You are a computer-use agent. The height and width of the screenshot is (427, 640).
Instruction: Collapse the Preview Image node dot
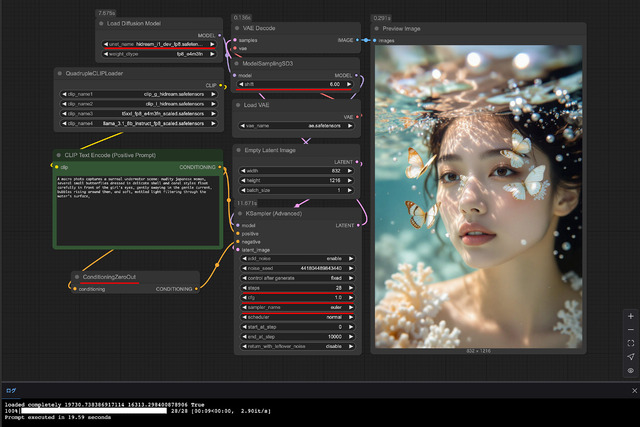click(x=376, y=29)
